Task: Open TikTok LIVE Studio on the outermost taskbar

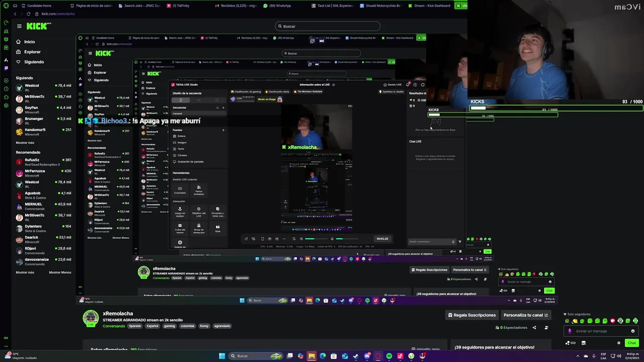Action: point(400,356)
